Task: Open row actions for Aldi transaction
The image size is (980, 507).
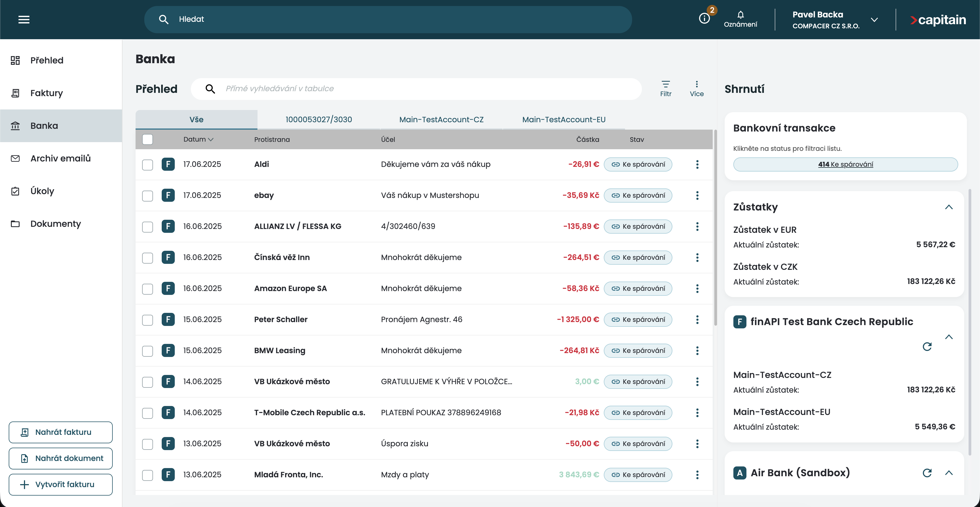Action: click(697, 164)
